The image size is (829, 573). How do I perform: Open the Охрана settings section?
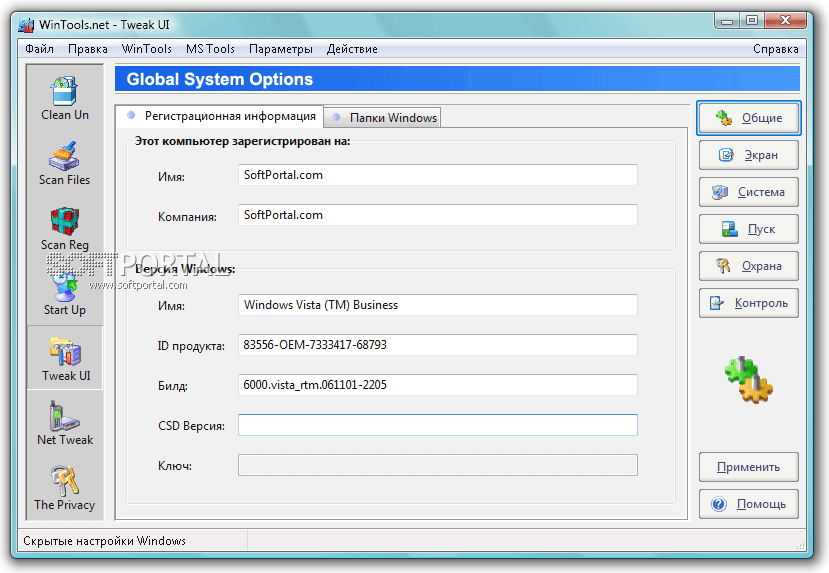click(749, 266)
